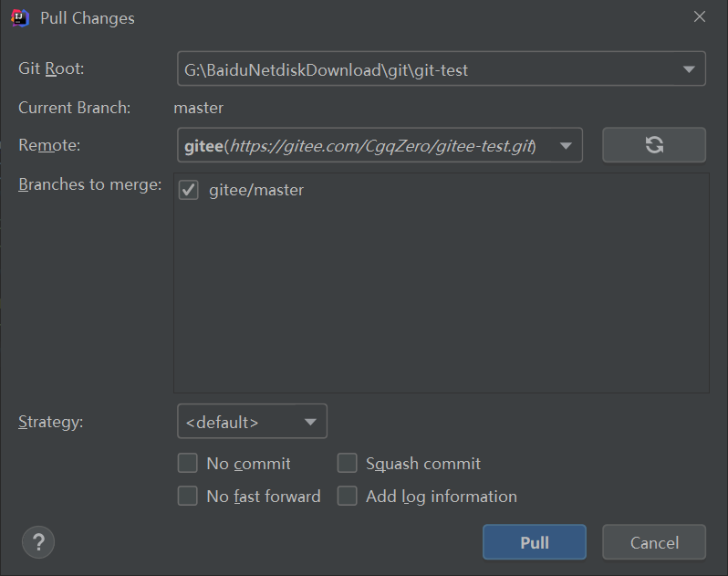
Task: Close the Pull Changes dialog
Action: click(x=700, y=16)
